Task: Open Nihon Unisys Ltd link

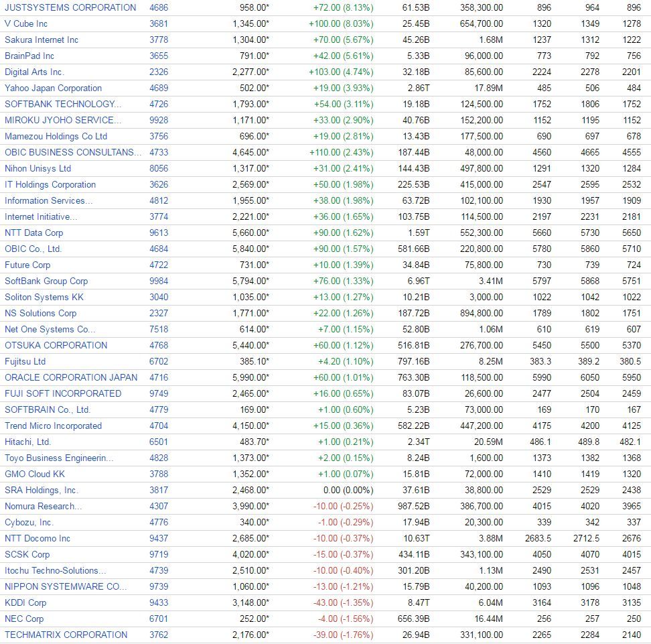Action: click(x=38, y=169)
